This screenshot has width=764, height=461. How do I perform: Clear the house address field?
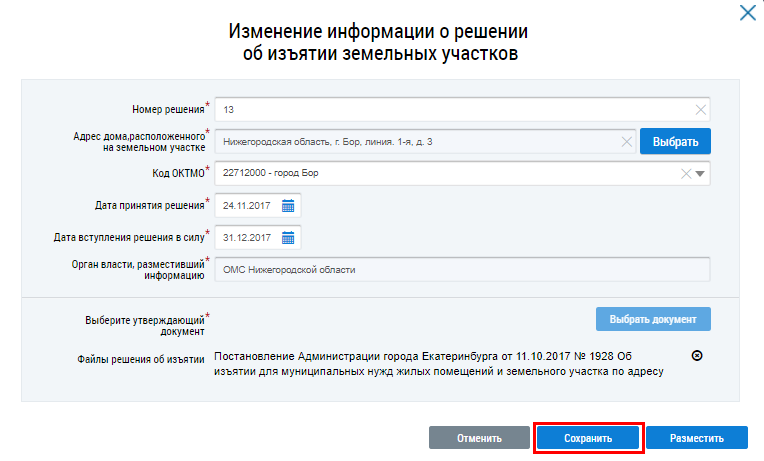(627, 142)
